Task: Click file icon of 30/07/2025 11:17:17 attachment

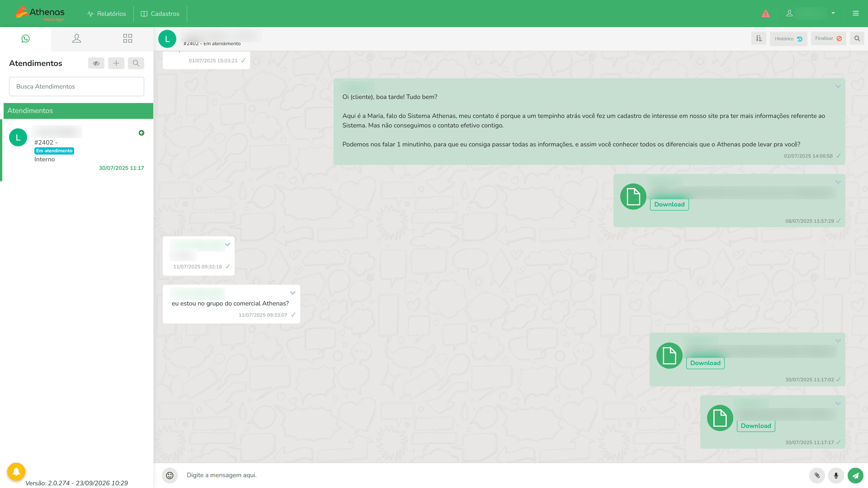Action: point(720,418)
